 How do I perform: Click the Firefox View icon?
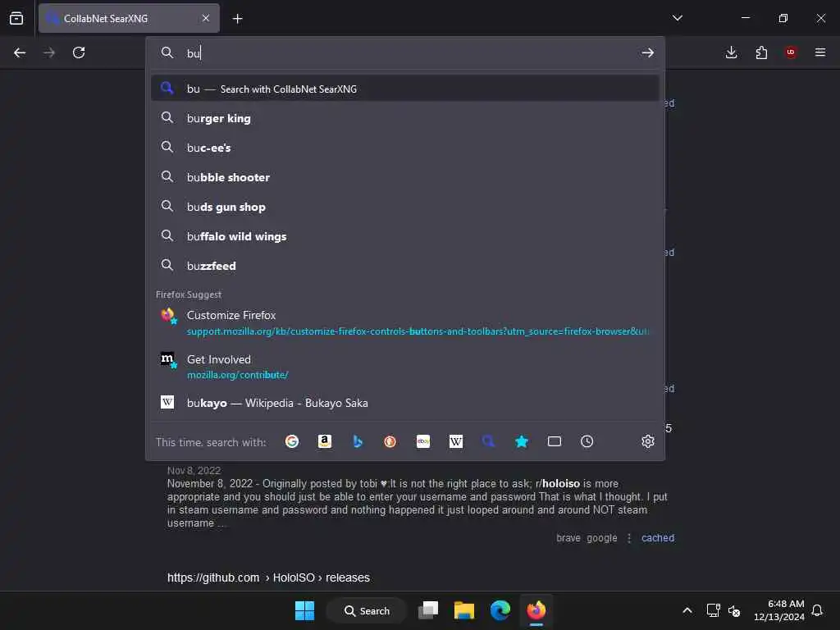click(16, 18)
